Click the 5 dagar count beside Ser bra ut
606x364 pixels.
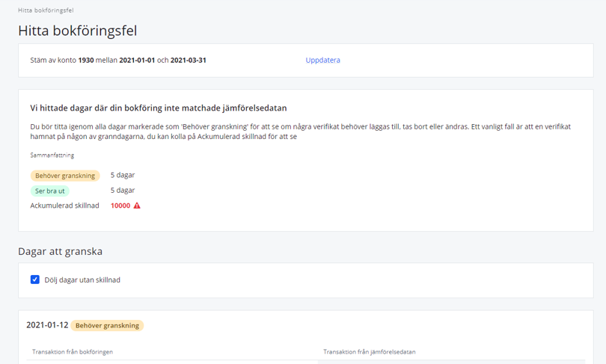click(x=123, y=191)
